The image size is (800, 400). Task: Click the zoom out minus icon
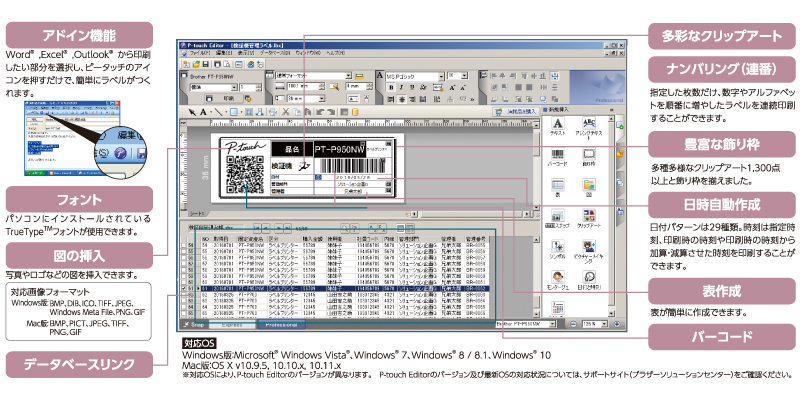pyautogui.click(x=573, y=324)
